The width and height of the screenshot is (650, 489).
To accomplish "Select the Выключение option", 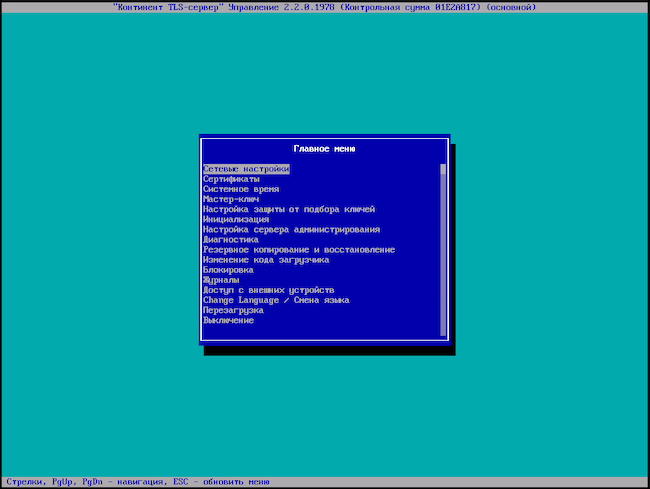I will pyautogui.click(x=228, y=320).
